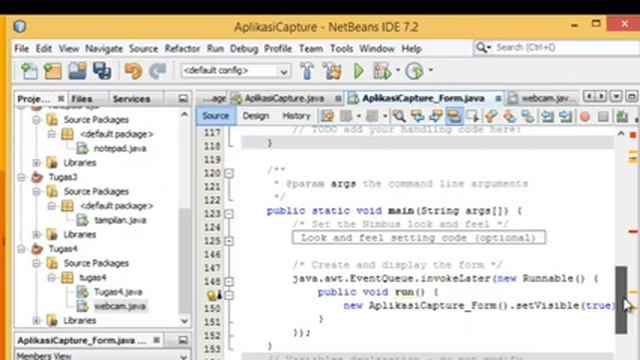Click the search magnifier icon in Search box
The height and width of the screenshot is (360, 640).
coord(482,47)
